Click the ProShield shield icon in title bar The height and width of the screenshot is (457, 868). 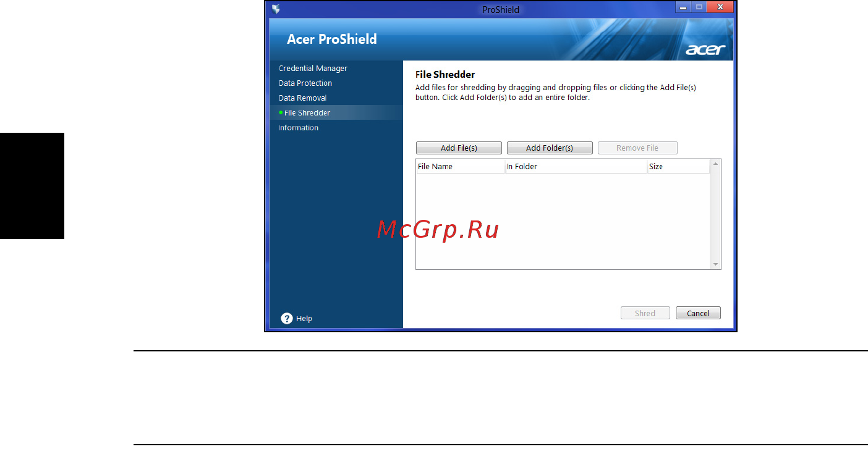click(276, 9)
